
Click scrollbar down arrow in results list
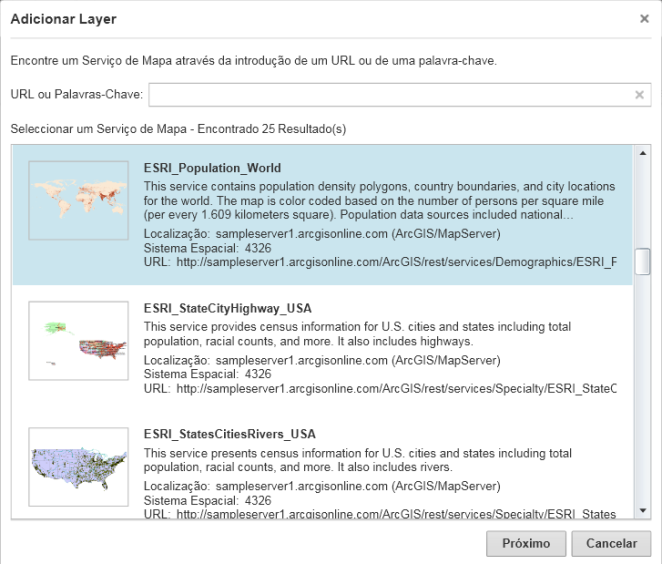pos(643,511)
